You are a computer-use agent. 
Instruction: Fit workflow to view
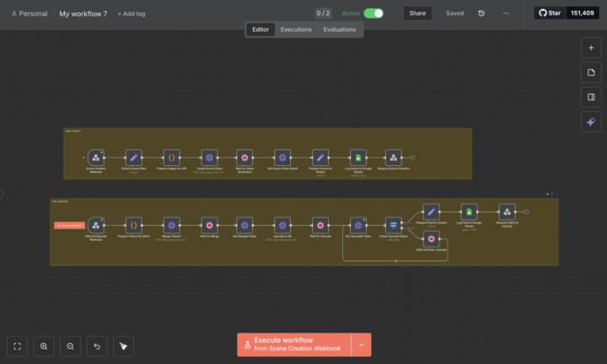tap(18, 346)
